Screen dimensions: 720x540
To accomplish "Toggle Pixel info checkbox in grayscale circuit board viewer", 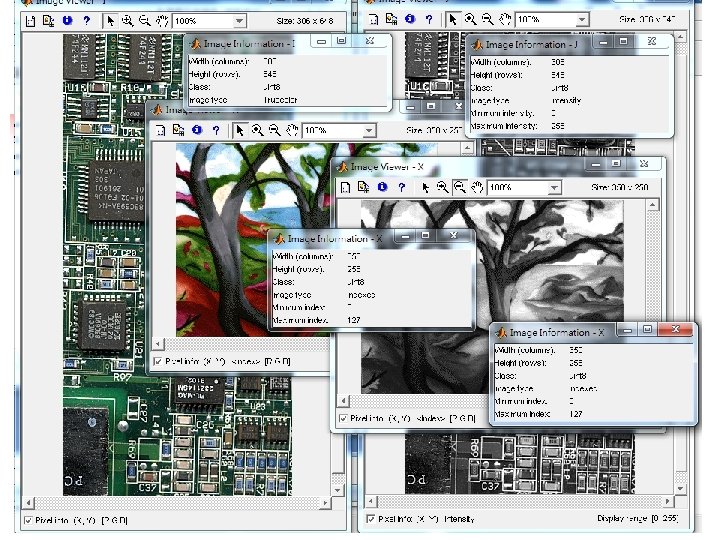I will click(371, 519).
